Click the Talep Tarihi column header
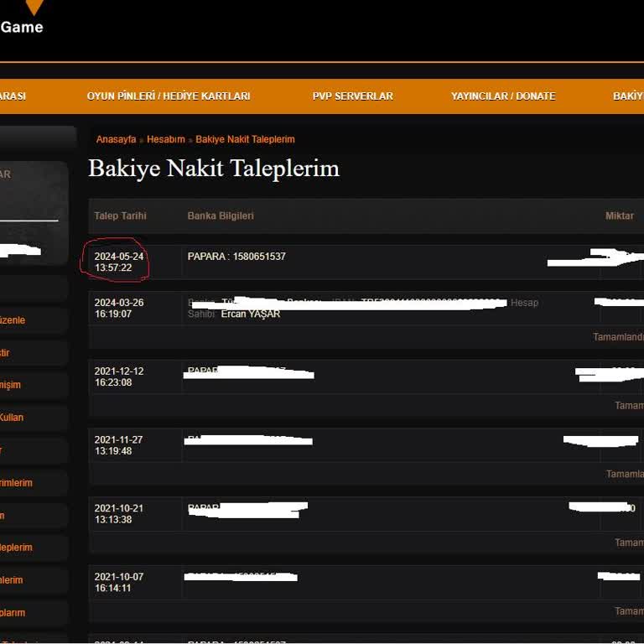 [x=121, y=216]
